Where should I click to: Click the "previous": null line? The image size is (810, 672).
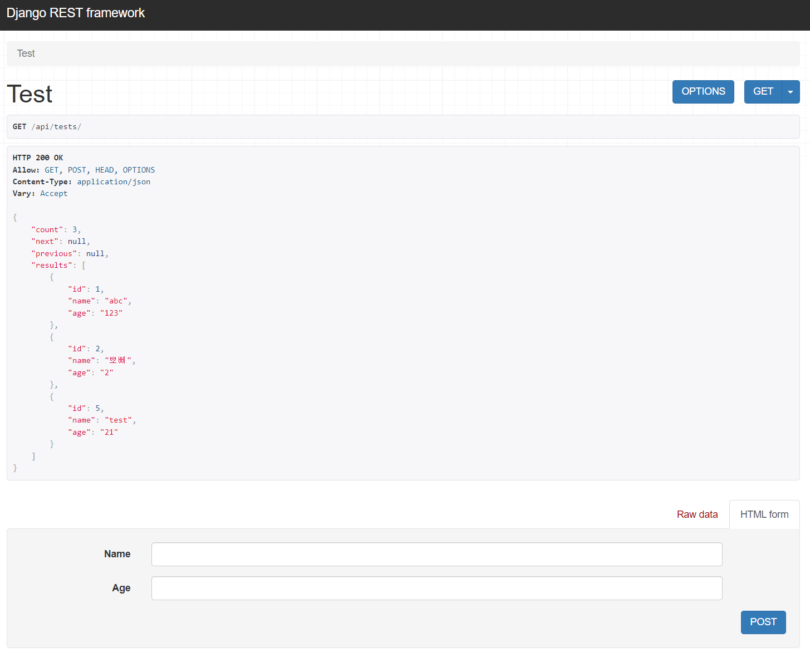click(x=70, y=254)
